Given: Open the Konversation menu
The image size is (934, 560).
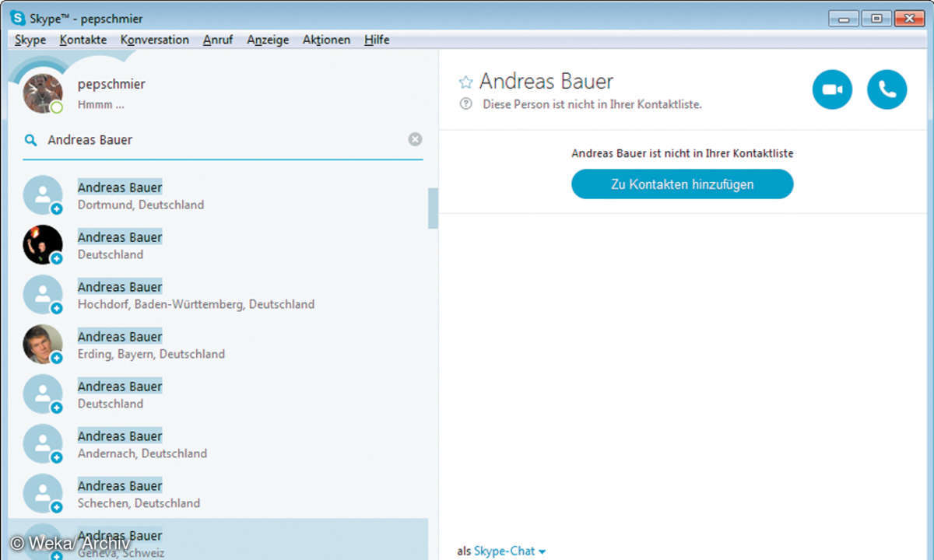Looking at the screenshot, I should 155,40.
